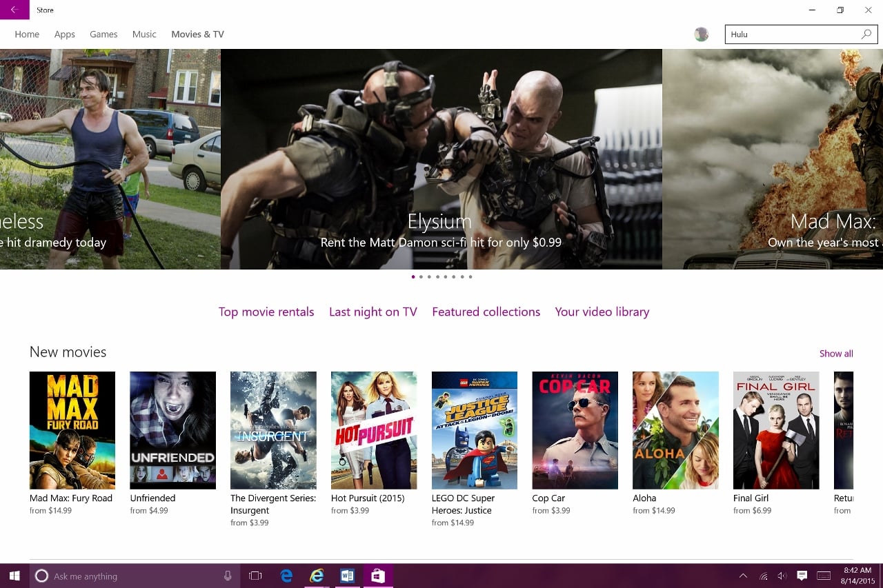Launch Internet Explorer from the taskbar
This screenshot has height=588, width=883.
[x=317, y=576]
